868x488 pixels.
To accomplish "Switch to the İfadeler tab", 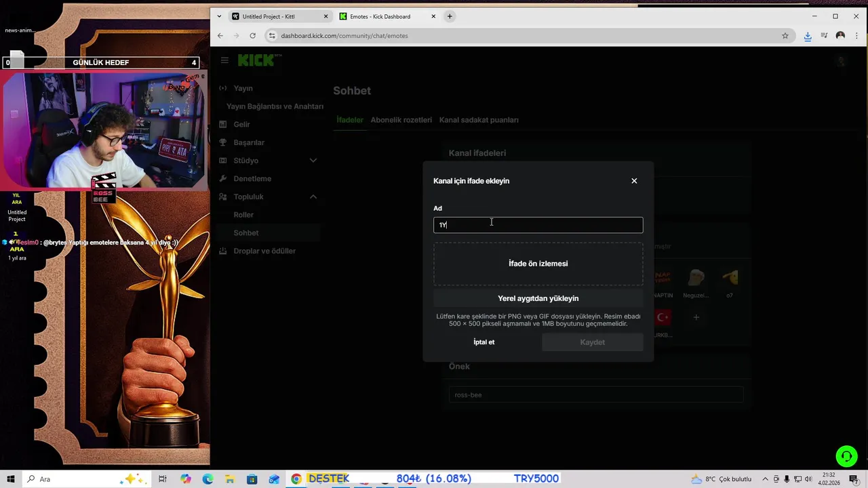I will [x=350, y=120].
